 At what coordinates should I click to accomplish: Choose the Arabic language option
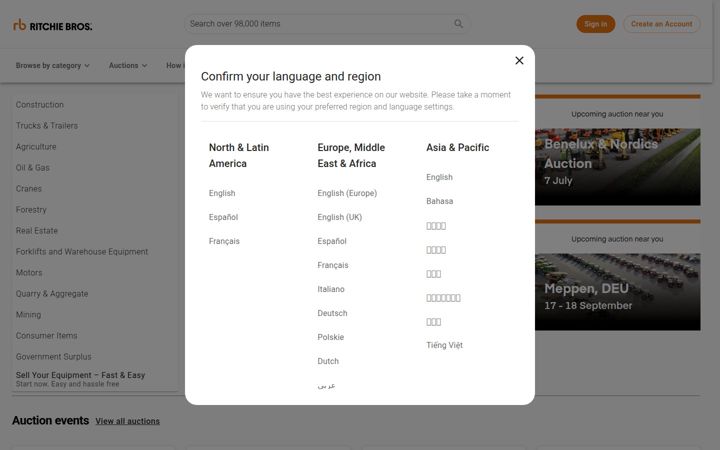(326, 385)
